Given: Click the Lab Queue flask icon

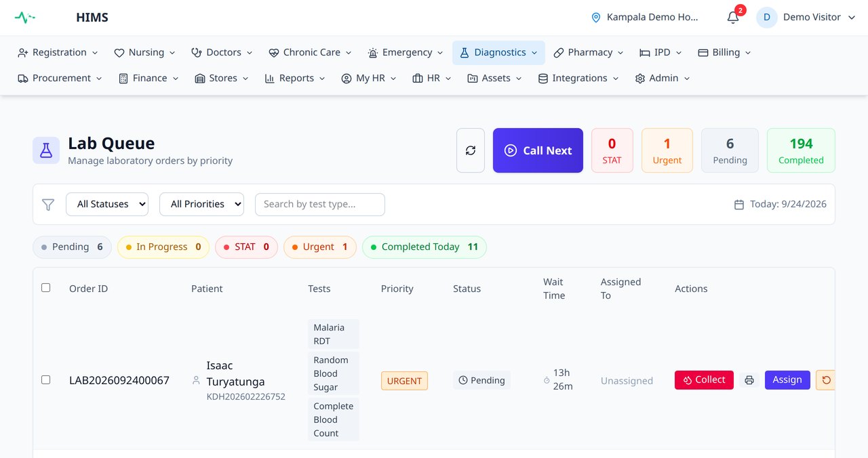Looking at the screenshot, I should [46, 150].
